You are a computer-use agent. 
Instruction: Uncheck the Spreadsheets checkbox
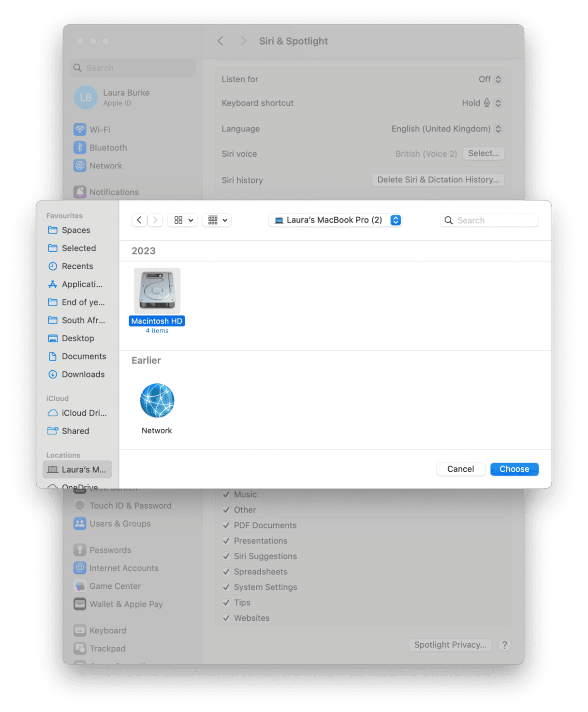[x=226, y=571]
